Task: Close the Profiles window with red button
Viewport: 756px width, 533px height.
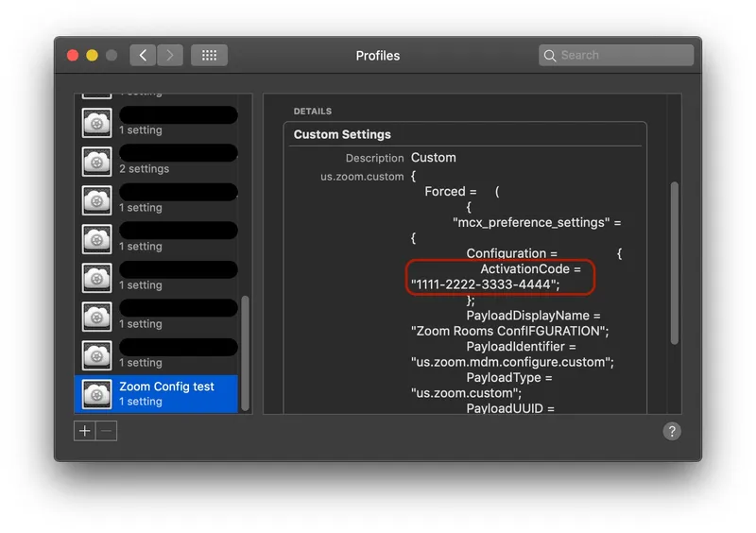Action: click(x=73, y=56)
